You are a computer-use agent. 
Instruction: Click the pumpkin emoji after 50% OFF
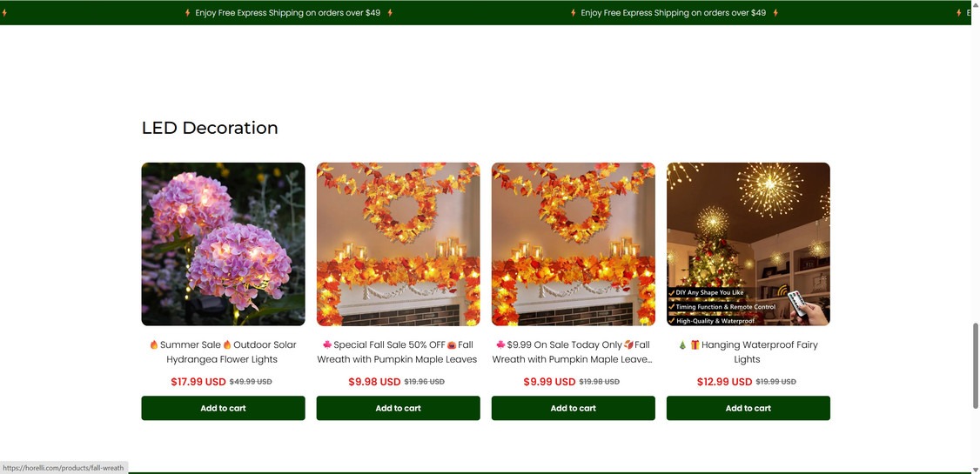click(452, 344)
